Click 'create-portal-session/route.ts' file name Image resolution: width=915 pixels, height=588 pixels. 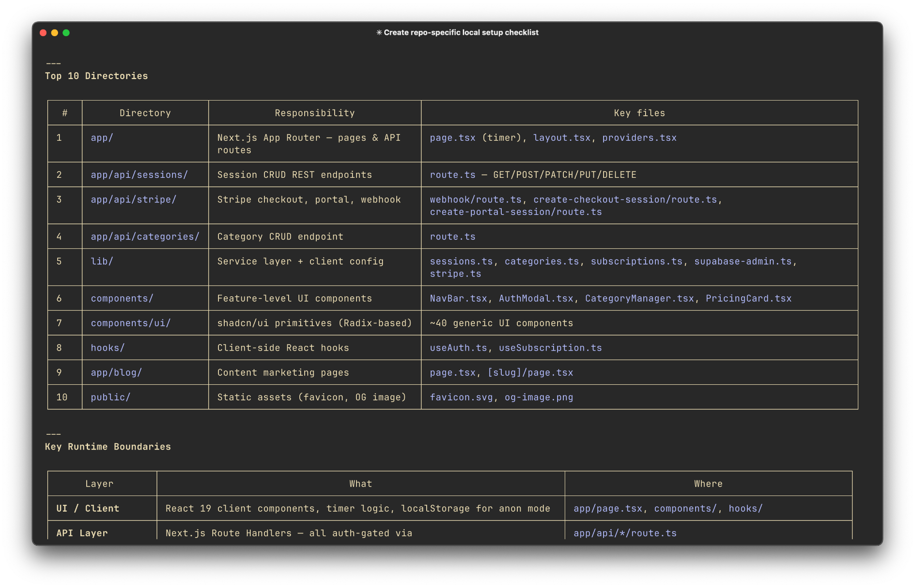point(516,212)
